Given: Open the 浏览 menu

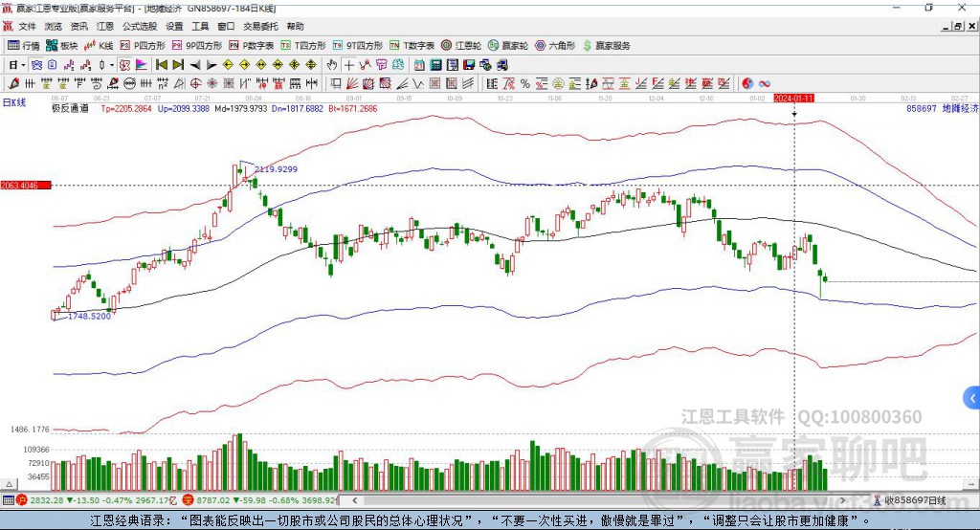Looking at the screenshot, I should (x=54, y=26).
